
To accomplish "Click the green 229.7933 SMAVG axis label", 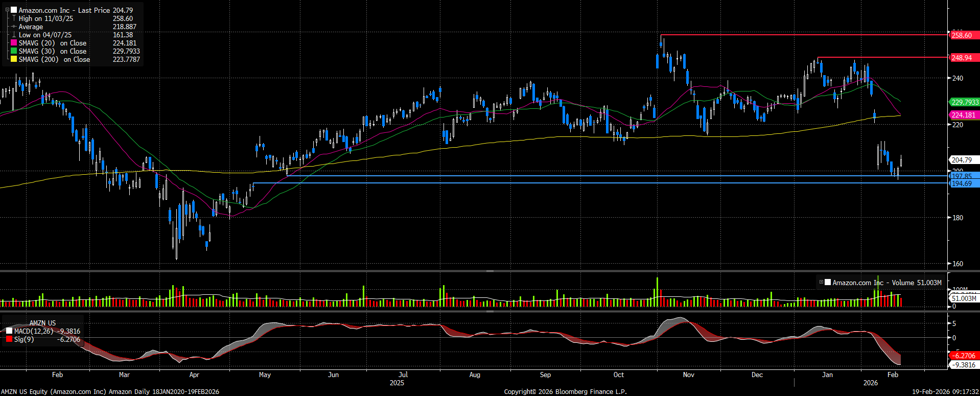I will pos(965,102).
